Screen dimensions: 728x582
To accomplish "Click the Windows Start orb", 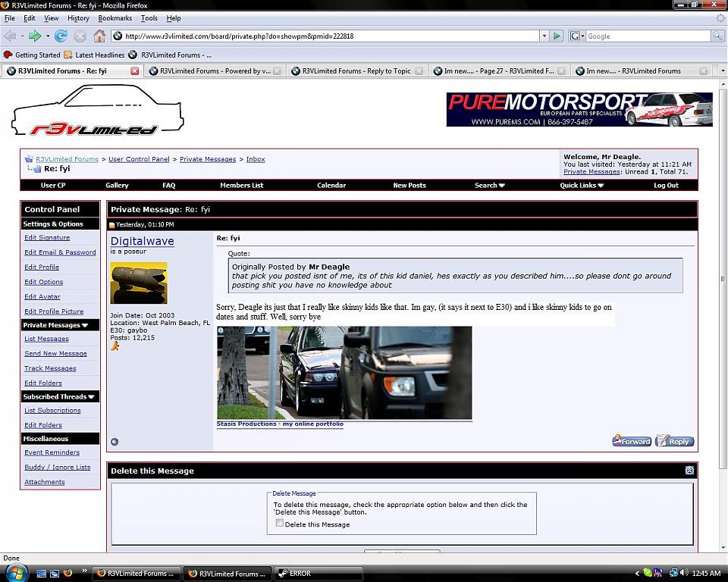I will pos(17,572).
